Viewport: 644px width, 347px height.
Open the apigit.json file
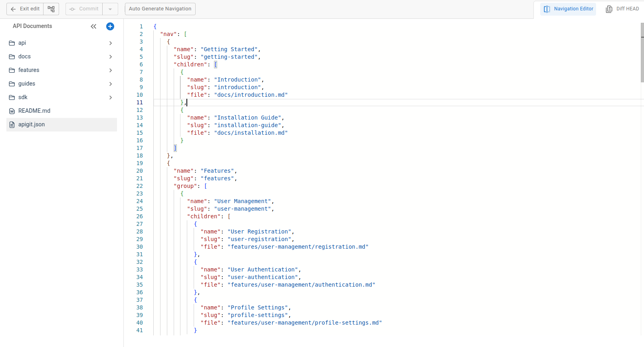click(x=61, y=124)
